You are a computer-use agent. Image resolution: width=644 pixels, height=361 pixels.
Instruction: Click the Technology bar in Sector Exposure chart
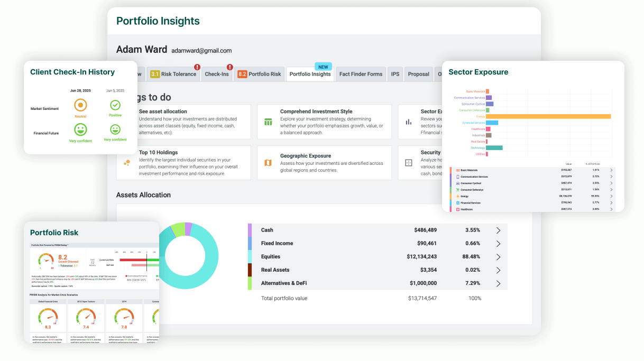[x=494, y=148]
